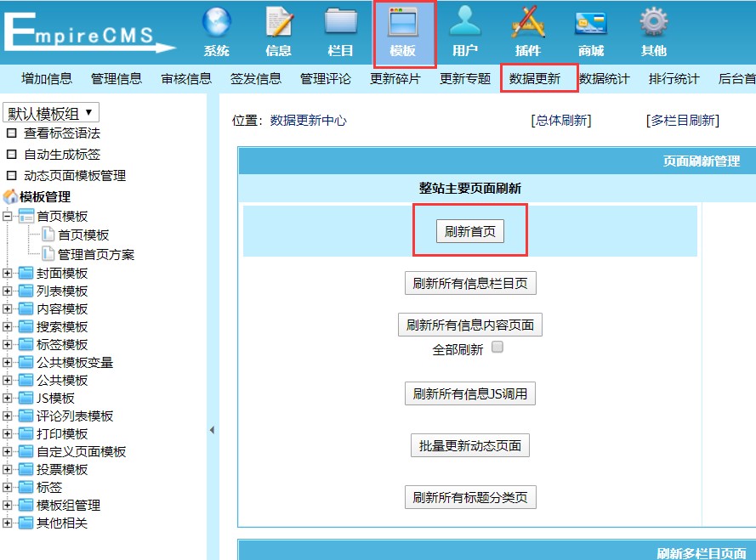
Task: Expand the 内容模板 tree node
Action: (x=8, y=309)
